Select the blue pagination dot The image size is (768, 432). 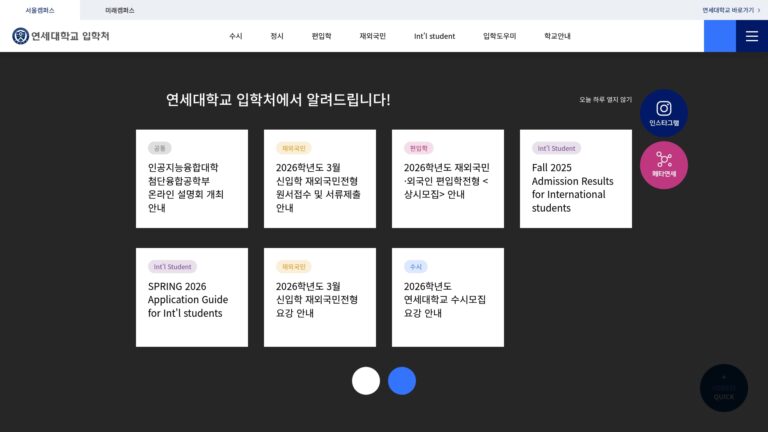coord(402,381)
